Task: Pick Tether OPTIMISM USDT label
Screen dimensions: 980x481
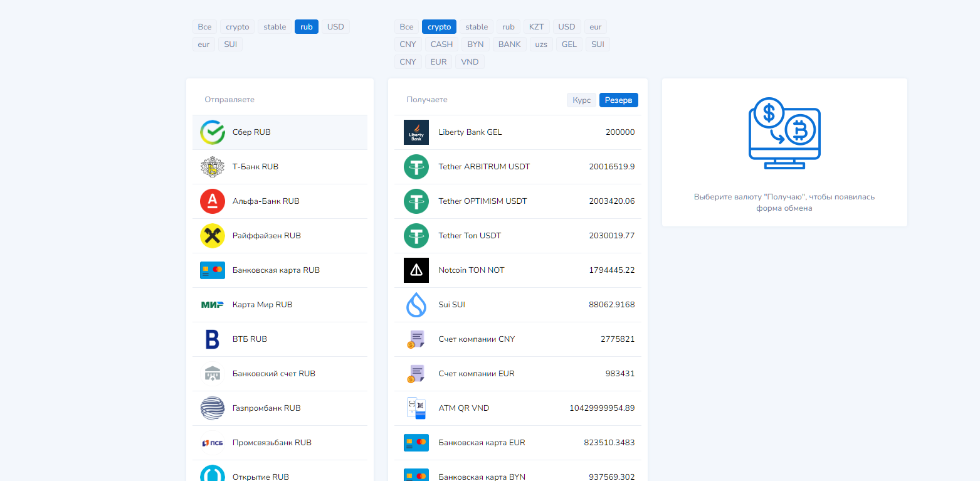Action: click(483, 201)
